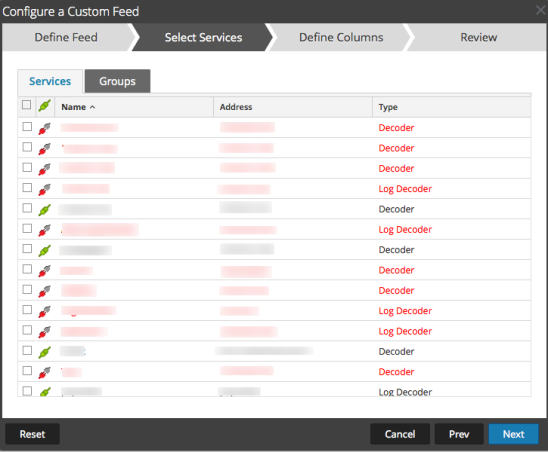Click the red plug icon in the thirteenth service row

[44, 372]
